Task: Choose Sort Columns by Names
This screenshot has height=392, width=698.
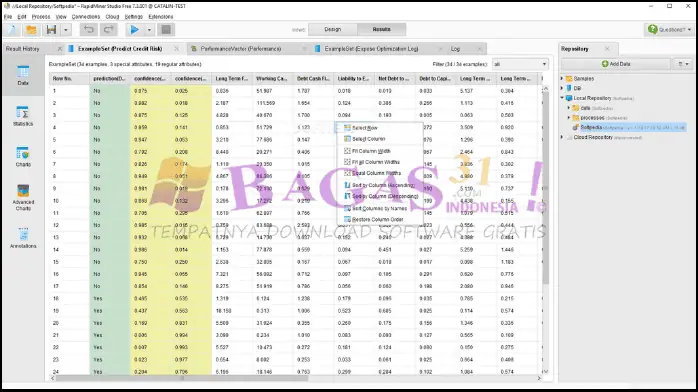Action: point(380,208)
